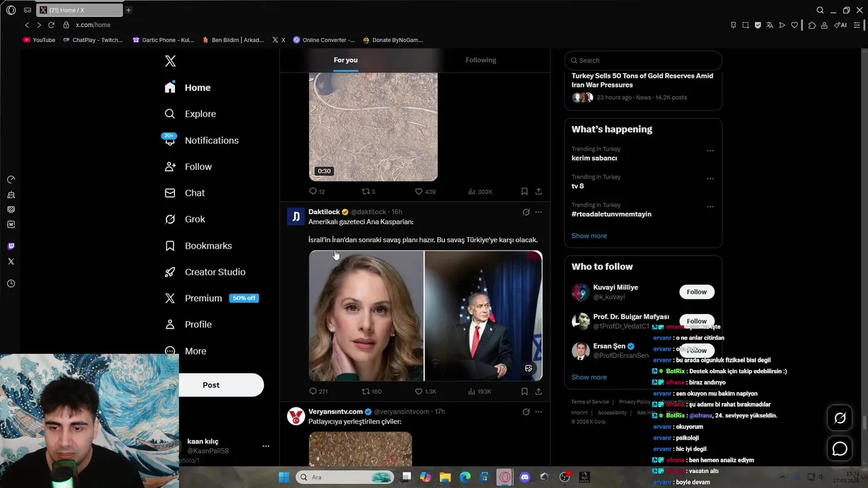Open floating messages chat button
This screenshot has width=868, height=488.
click(840, 449)
